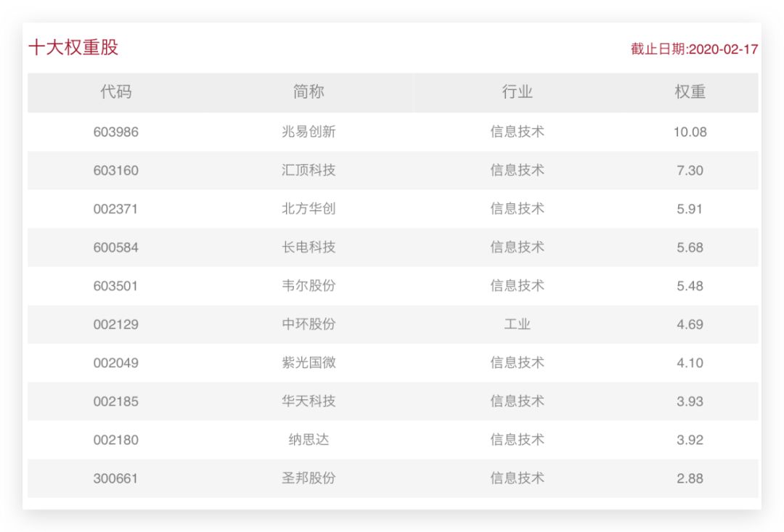The height and width of the screenshot is (532, 784).
Task: Click the 简称 column header
Action: point(309,91)
